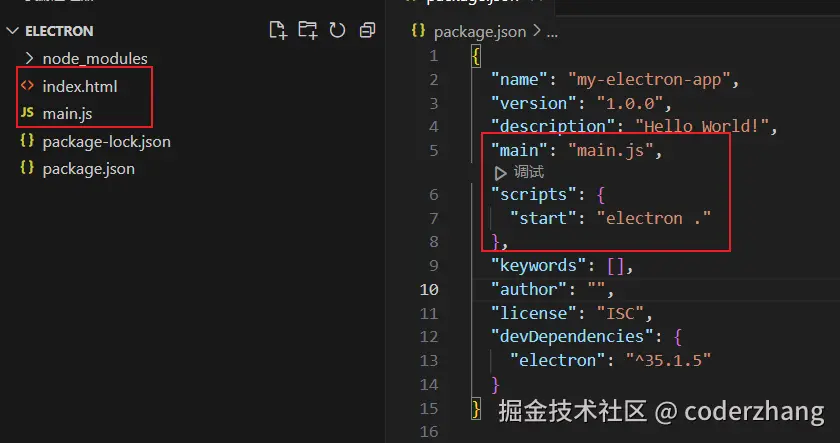The image size is (840, 443).
Task: Click the braces icon in the breadcrumb
Action: pyautogui.click(x=418, y=31)
